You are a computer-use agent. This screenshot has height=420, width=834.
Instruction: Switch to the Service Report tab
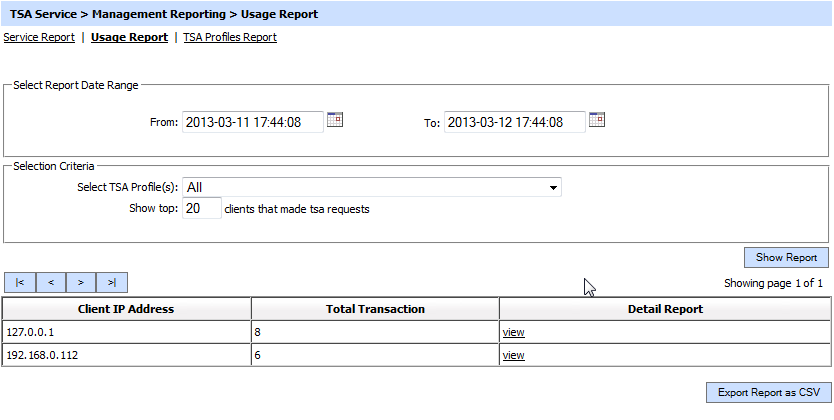[39, 37]
